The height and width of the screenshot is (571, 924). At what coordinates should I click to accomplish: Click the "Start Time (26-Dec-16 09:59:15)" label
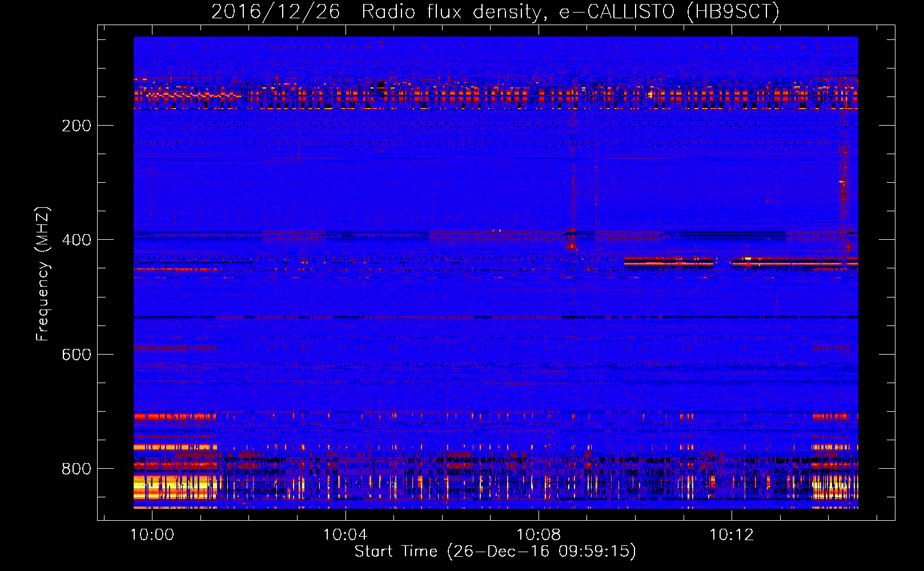(x=495, y=552)
